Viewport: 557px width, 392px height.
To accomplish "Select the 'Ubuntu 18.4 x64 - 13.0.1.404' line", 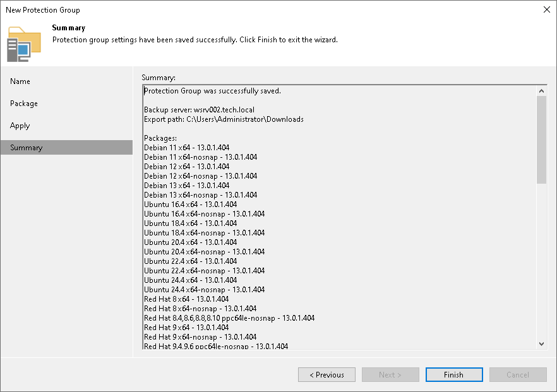I will click(x=191, y=223).
